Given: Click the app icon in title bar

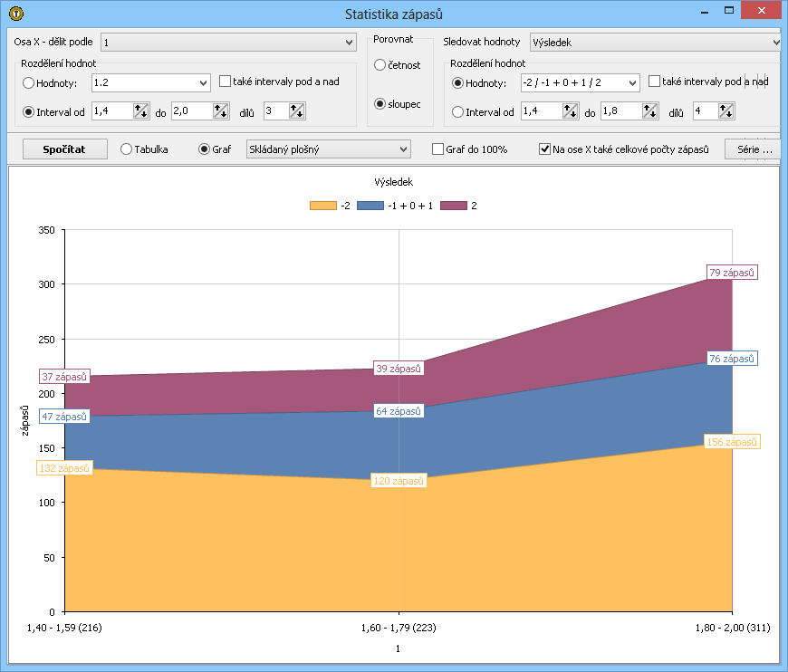Looking at the screenshot, I should click(16, 14).
